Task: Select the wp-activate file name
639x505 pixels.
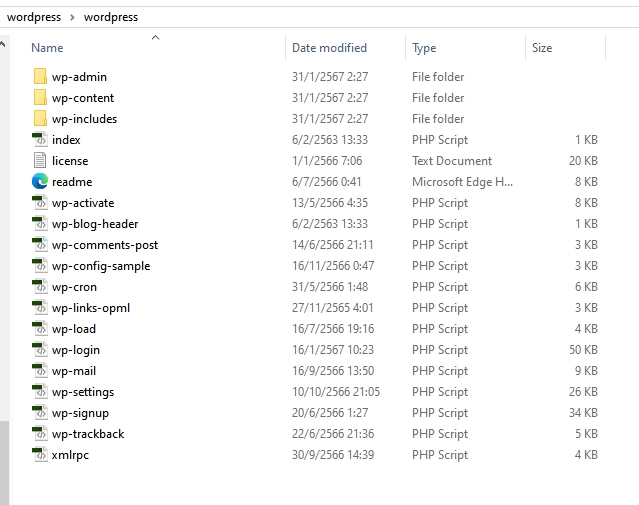Action: tap(83, 203)
